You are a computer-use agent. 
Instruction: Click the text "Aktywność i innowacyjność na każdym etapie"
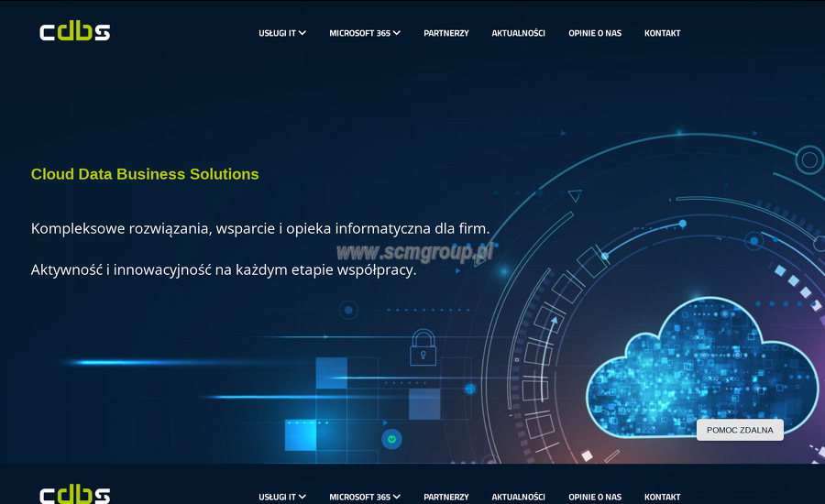coord(182,270)
